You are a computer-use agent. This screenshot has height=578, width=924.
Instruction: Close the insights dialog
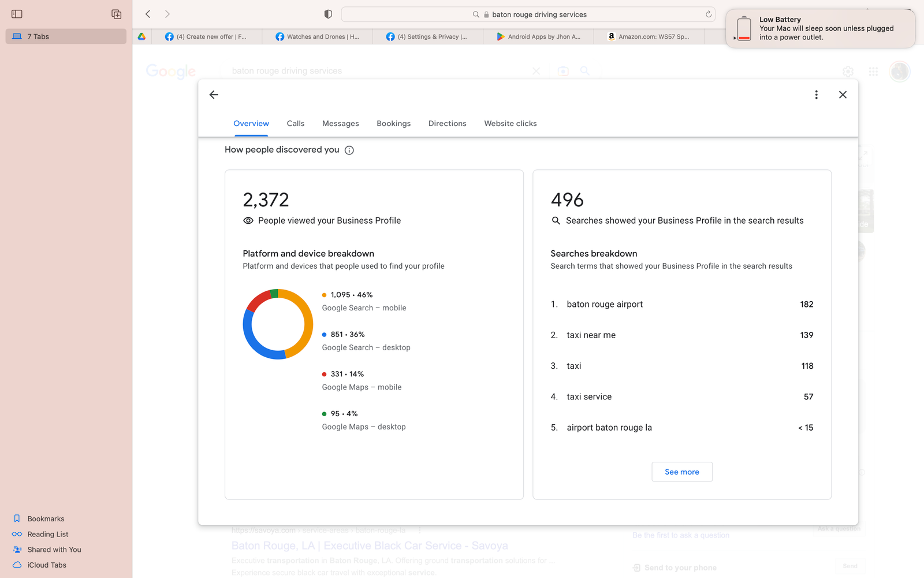click(x=843, y=95)
